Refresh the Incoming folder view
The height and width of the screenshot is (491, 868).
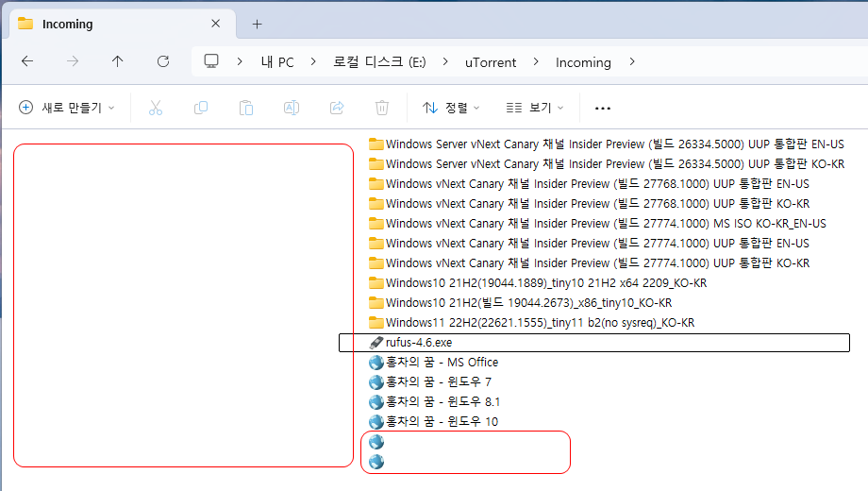click(162, 61)
